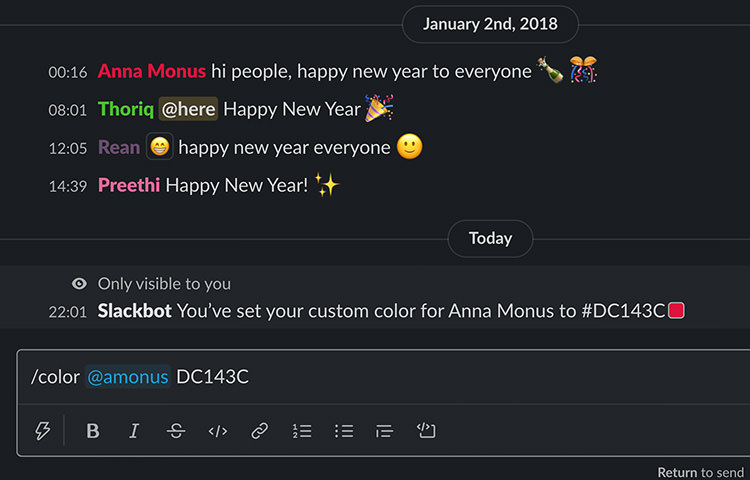Click the @here mention in Thoriq's message

point(188,109)
